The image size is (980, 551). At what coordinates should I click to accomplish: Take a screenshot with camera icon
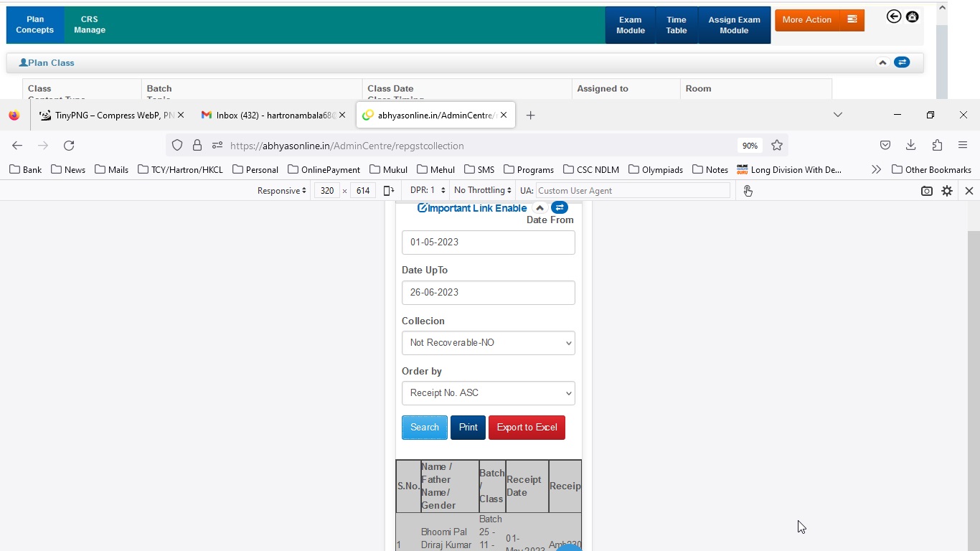click(926, 191)
